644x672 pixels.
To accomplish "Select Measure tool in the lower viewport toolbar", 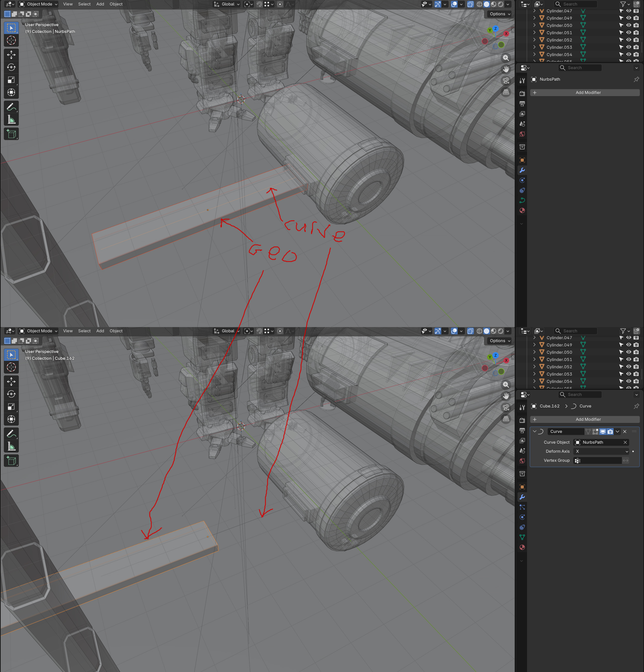I will click(11, 446).
